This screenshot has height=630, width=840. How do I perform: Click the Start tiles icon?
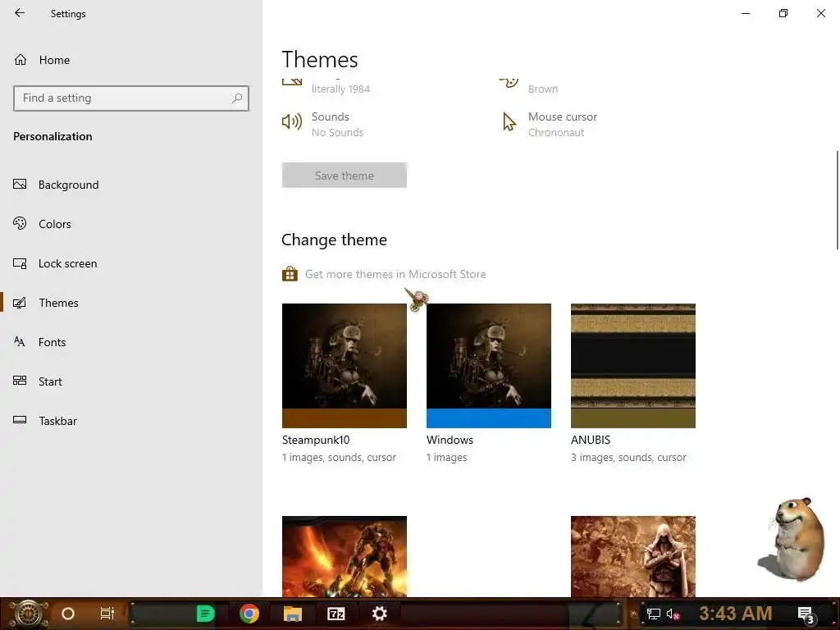point(20,381)
